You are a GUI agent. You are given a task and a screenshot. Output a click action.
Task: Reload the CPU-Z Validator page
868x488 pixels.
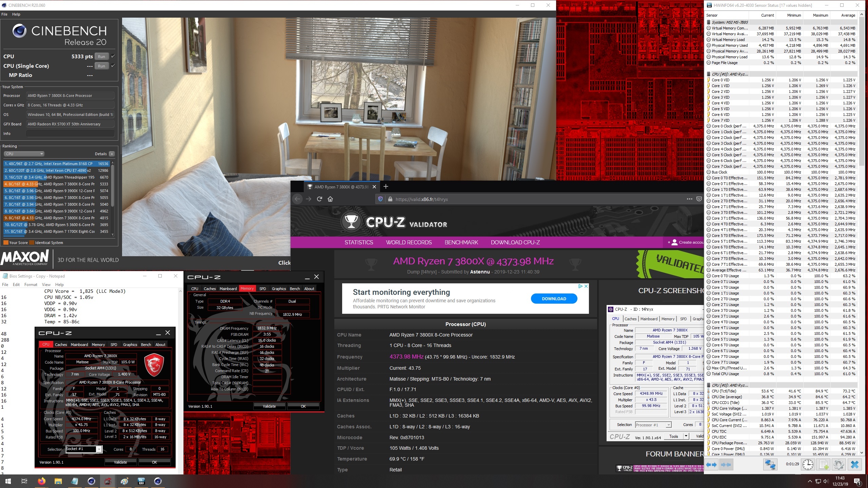point(319,199)
